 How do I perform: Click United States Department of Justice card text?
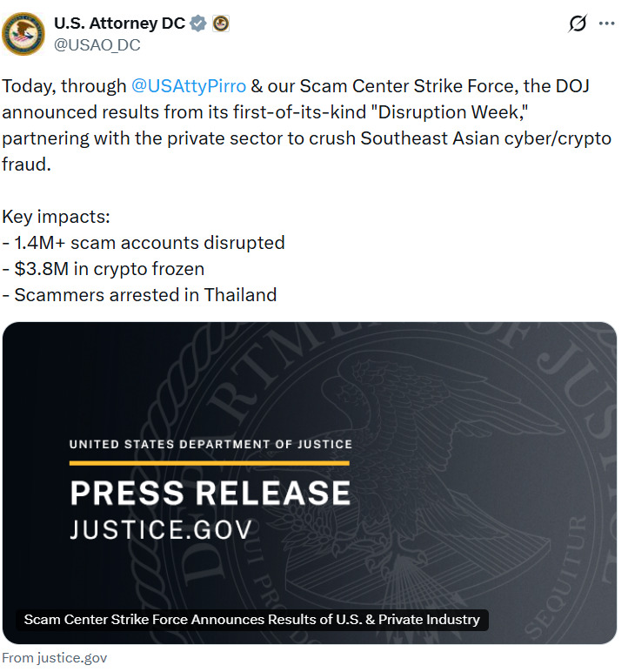[210, 444]
